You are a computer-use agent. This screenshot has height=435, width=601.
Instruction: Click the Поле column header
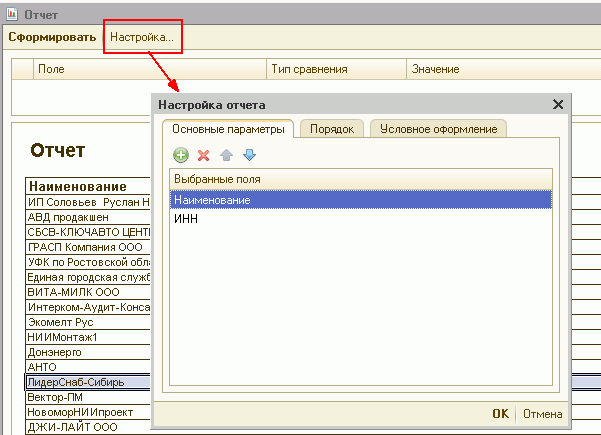tap(150, 69)
